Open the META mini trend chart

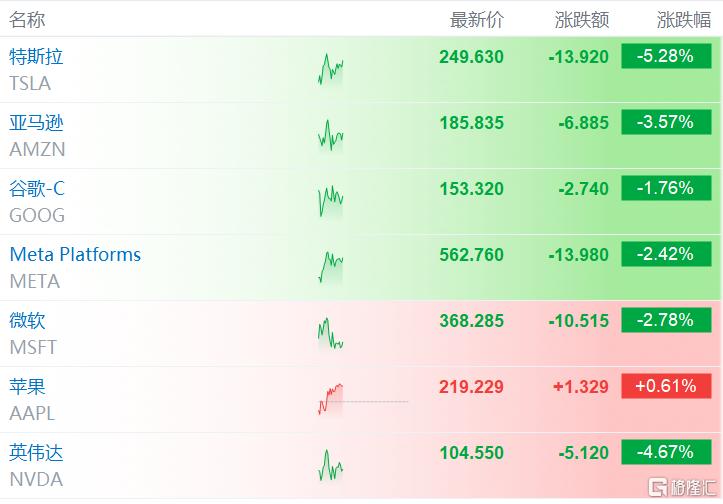coord(331,267)
